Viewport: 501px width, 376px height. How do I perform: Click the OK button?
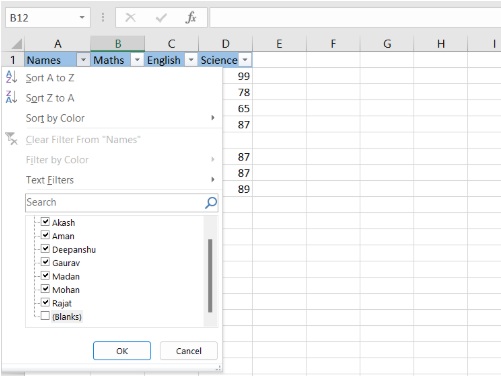[122, 351]
